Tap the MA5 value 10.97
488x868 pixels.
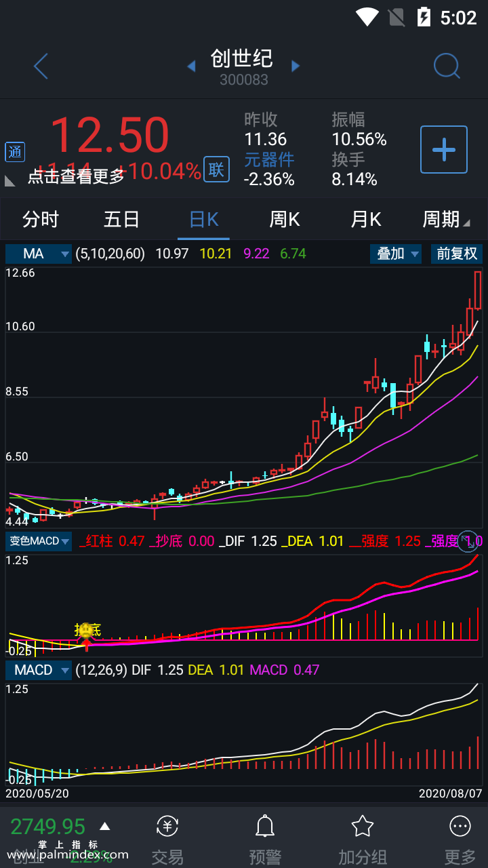coord(172,254)
